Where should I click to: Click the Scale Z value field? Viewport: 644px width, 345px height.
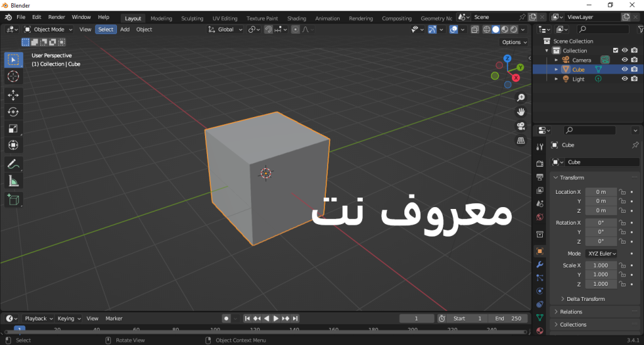point(601,284)
